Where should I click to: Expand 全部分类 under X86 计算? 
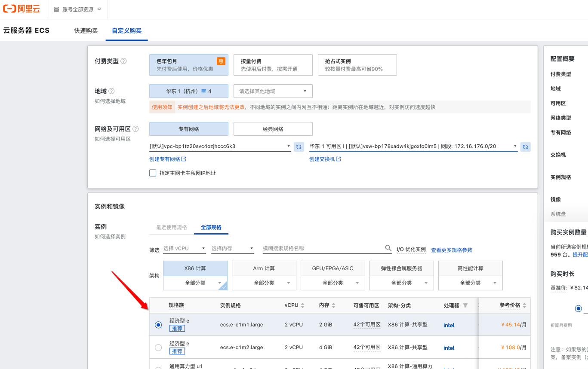point(195,283)
